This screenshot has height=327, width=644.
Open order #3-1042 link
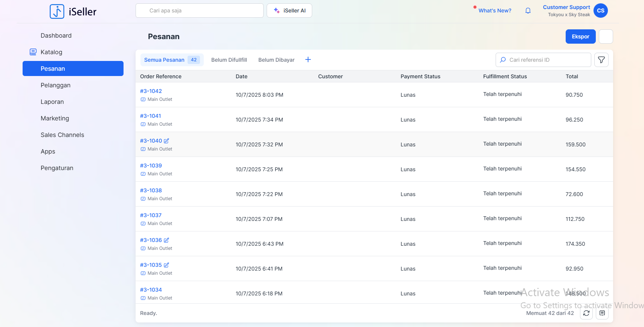[x=151, y=91]
